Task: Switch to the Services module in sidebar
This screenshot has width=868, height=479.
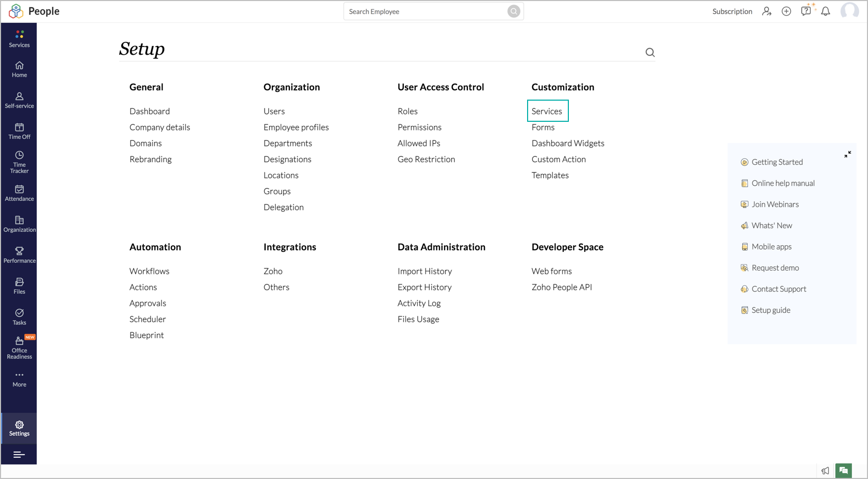Action: click(x=19, y=38)
